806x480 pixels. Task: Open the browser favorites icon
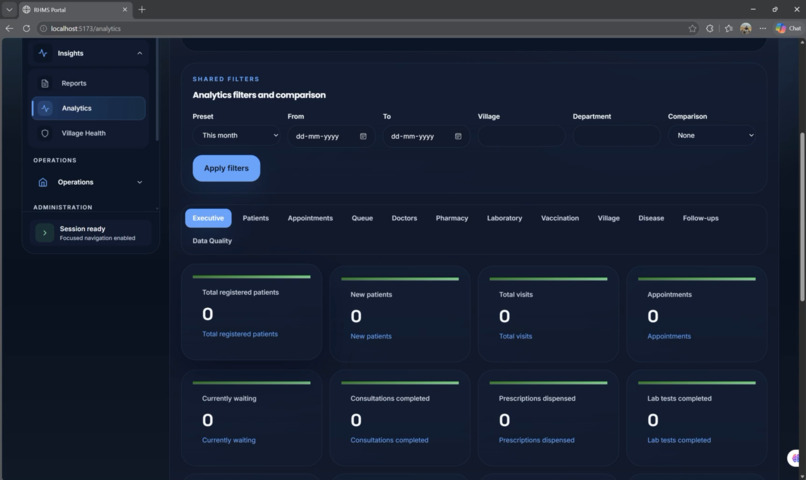coord(728,28)
